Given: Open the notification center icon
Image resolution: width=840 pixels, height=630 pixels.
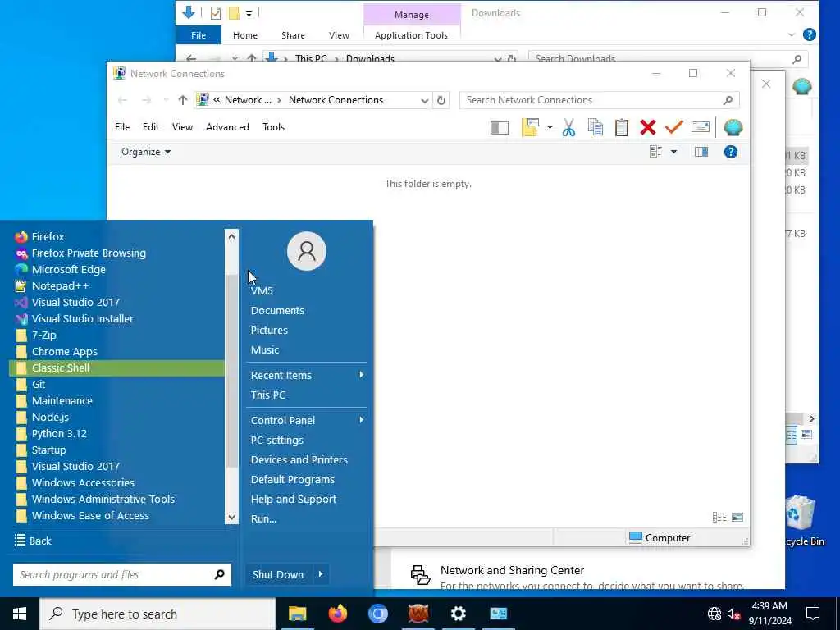Looking at the screenshot, I should [813, 614].
